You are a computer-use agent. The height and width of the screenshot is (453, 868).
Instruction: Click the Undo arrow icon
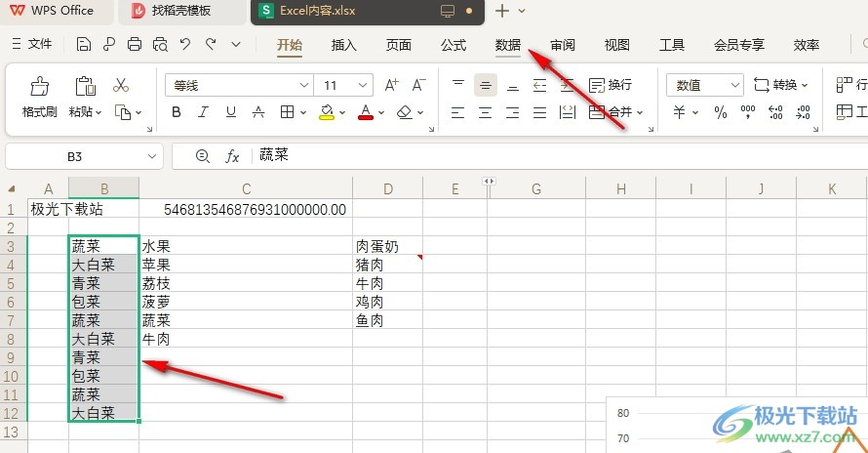[185, 44]
